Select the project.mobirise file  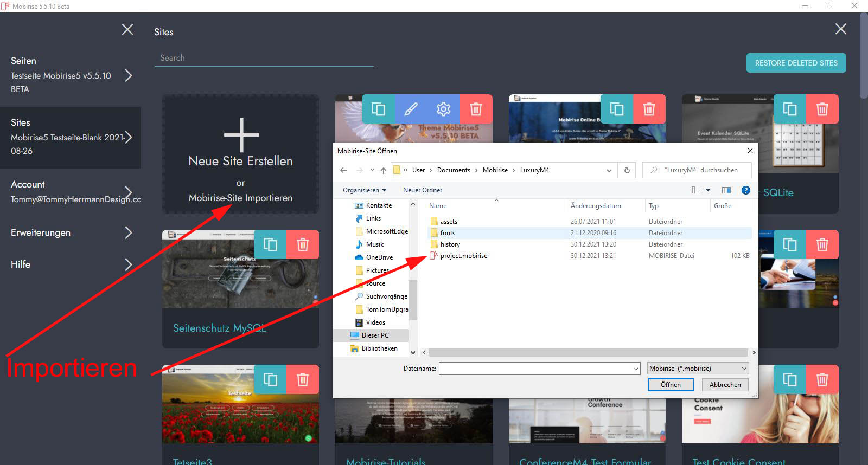coord(463,256)
